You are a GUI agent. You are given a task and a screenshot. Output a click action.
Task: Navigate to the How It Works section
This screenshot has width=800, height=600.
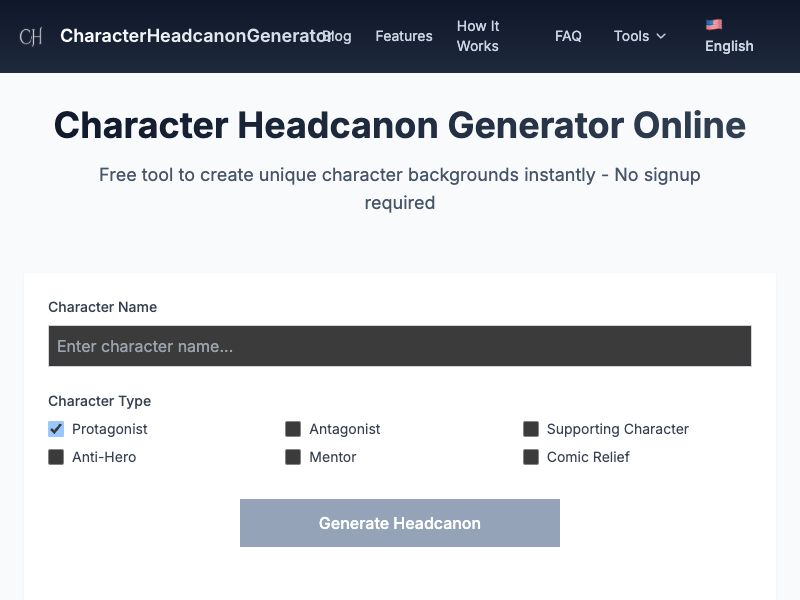point(478,36)
